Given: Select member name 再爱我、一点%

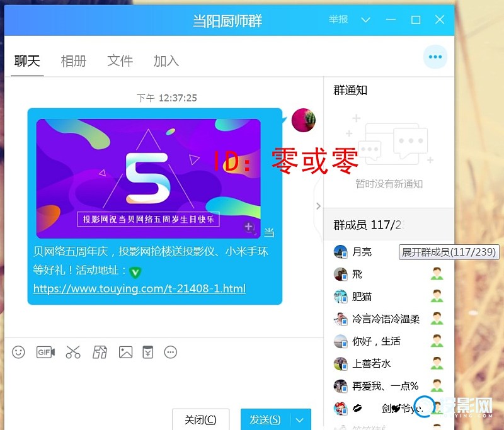Looking at the screenshot, I should pyautogui.click(x=386, y=386).
